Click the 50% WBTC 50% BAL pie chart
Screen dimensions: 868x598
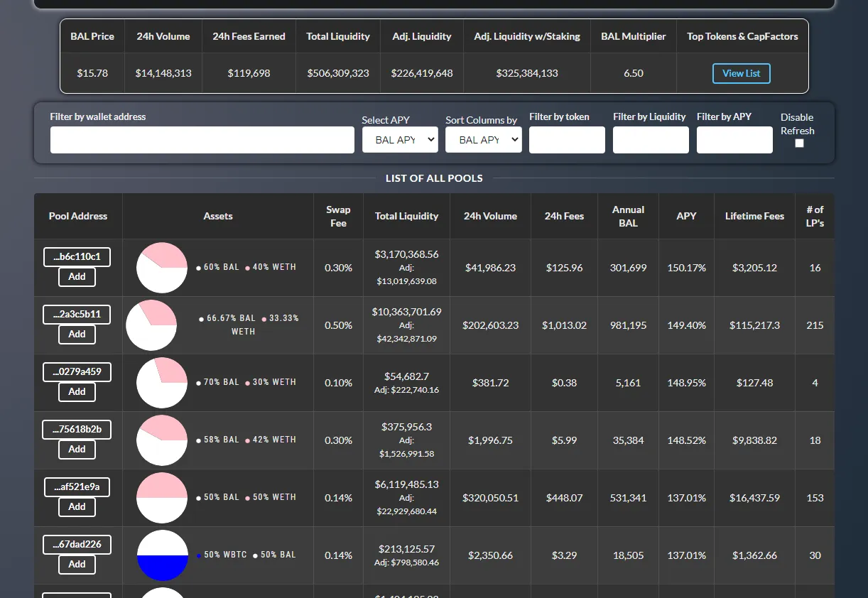tap(162, 555)
